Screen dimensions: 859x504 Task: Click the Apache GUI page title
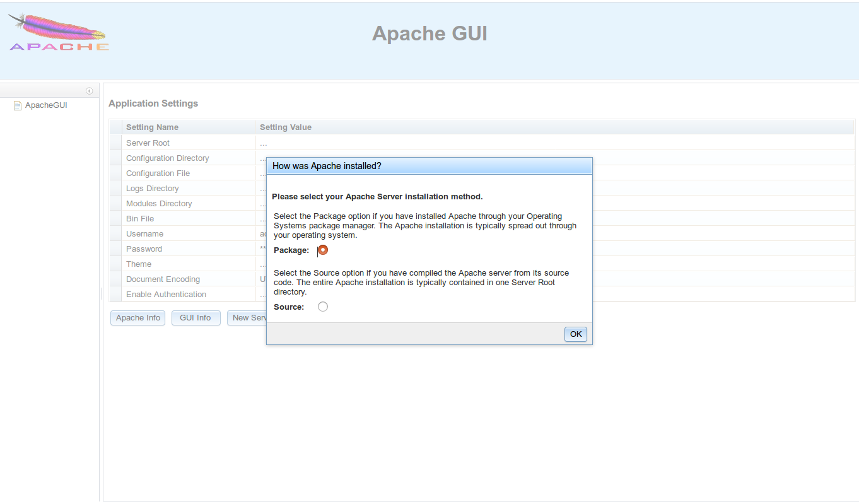[x=429, y=33]
